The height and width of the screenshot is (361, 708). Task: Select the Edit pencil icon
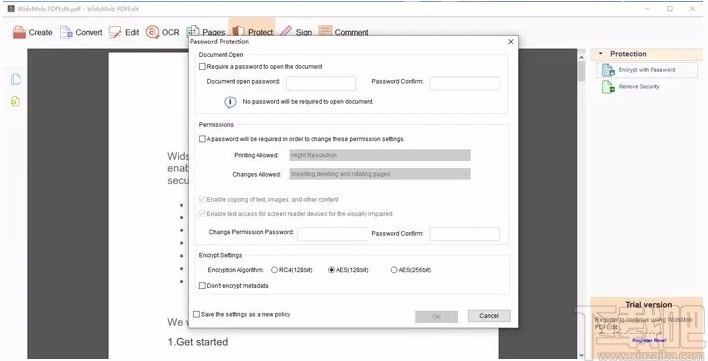115,32
